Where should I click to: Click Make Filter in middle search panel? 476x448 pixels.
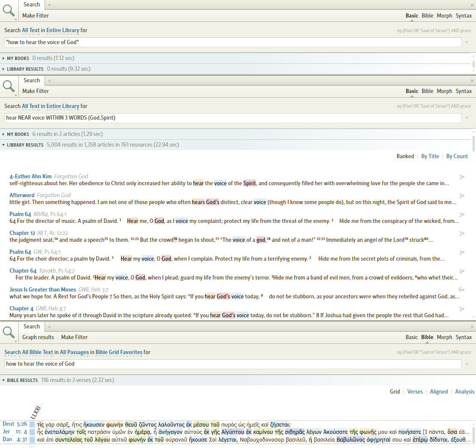(x=36, y=91)
